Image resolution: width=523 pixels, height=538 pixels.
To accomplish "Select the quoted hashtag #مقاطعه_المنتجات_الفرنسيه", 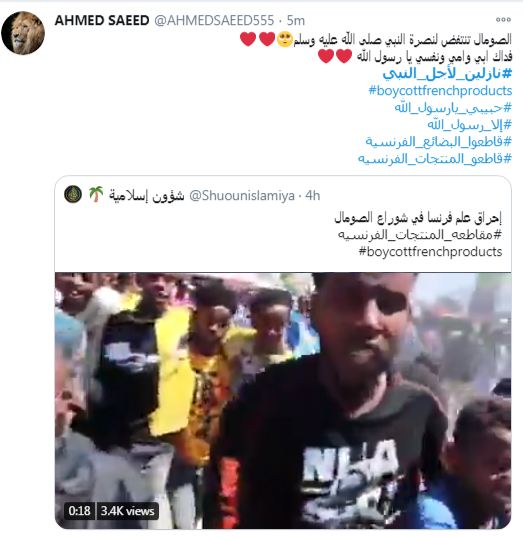I will click(x=420, y=235).
